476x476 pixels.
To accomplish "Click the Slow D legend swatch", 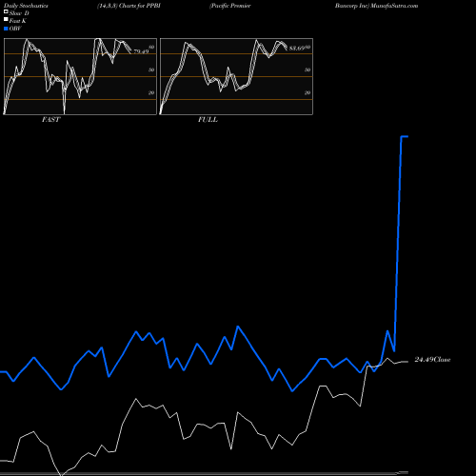I will (6, 11).
